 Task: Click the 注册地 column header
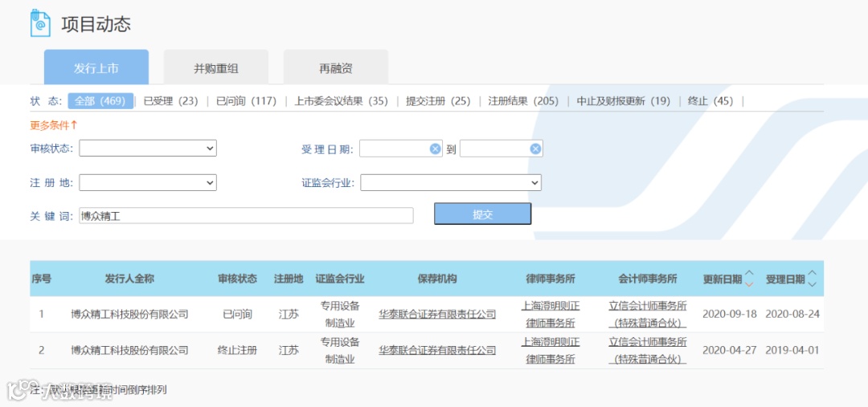tap(289, 279)
